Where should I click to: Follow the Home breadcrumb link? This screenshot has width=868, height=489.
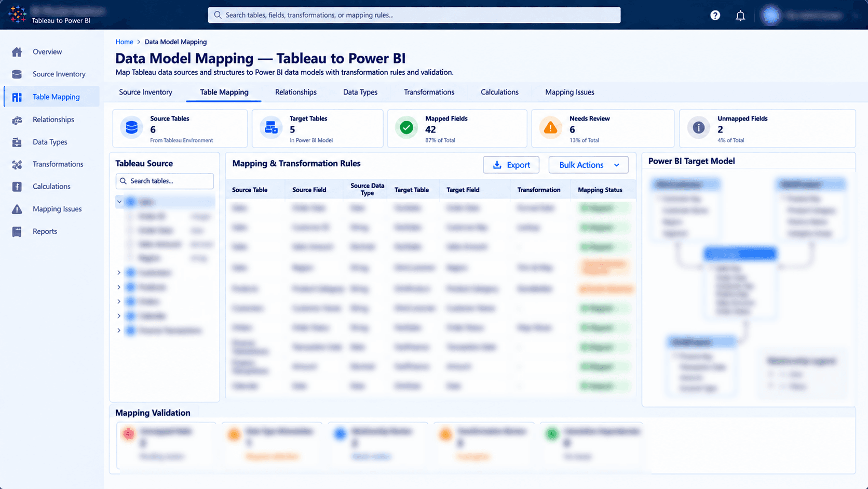124,42
